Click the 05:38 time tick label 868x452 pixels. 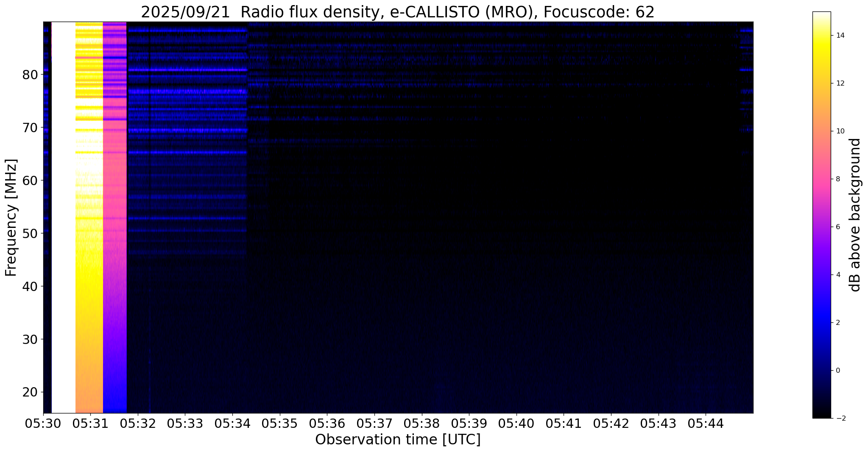[x=422, y=423]
